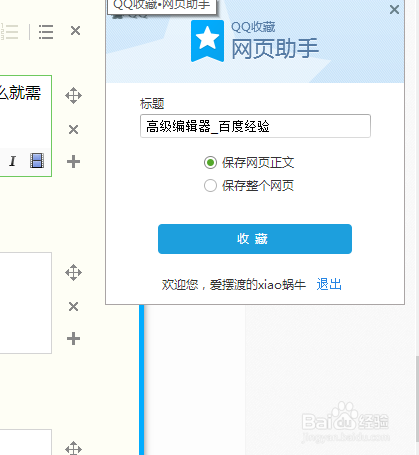Screen dimensions: 419x455
Task: Click the 标题 label
Action: pos(152,104)
